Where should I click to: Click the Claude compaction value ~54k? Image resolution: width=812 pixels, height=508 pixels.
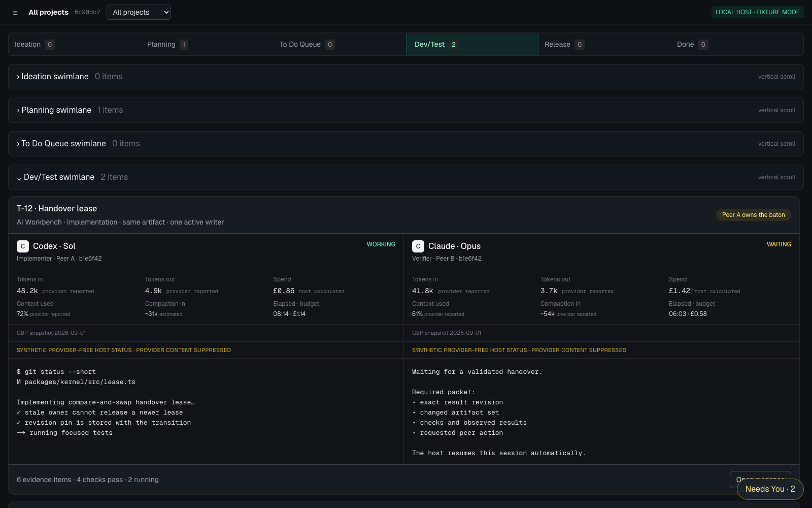(548, 314)
